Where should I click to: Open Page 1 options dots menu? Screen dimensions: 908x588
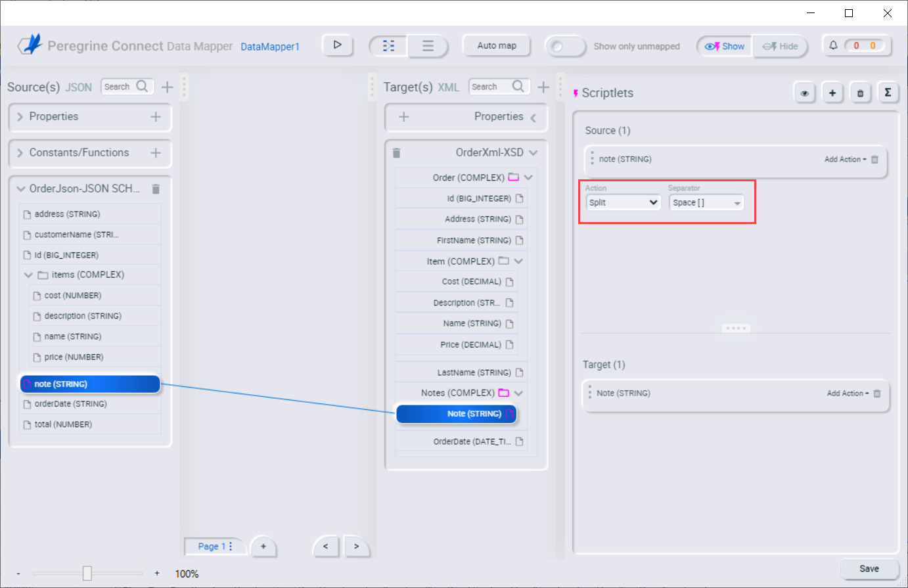231,546
